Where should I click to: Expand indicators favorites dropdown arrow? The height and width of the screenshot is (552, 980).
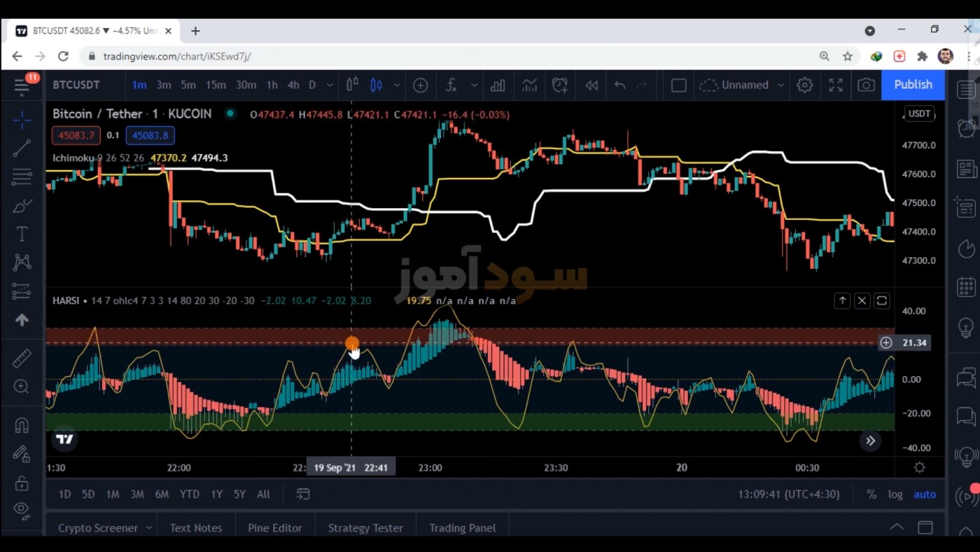coord(474,85)
